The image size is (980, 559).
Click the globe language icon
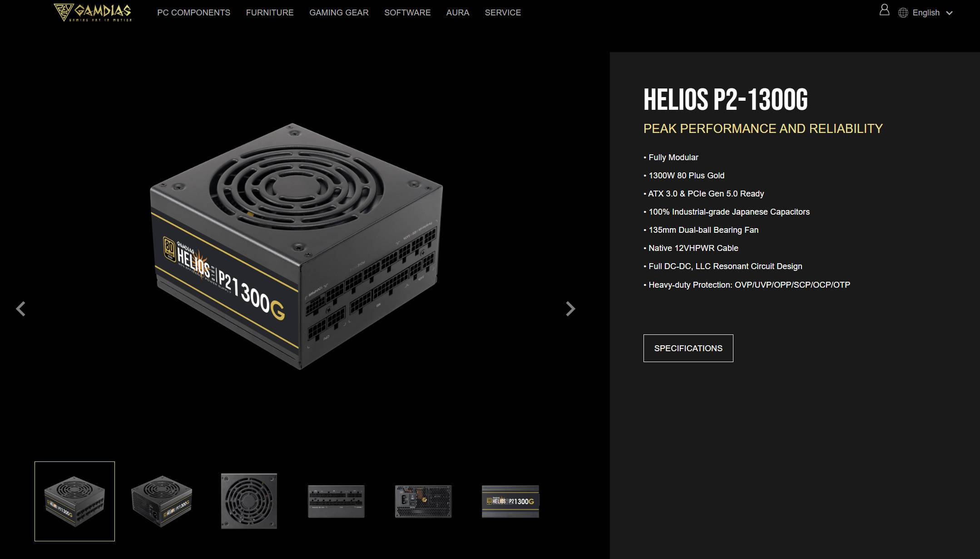pos(903,13)
